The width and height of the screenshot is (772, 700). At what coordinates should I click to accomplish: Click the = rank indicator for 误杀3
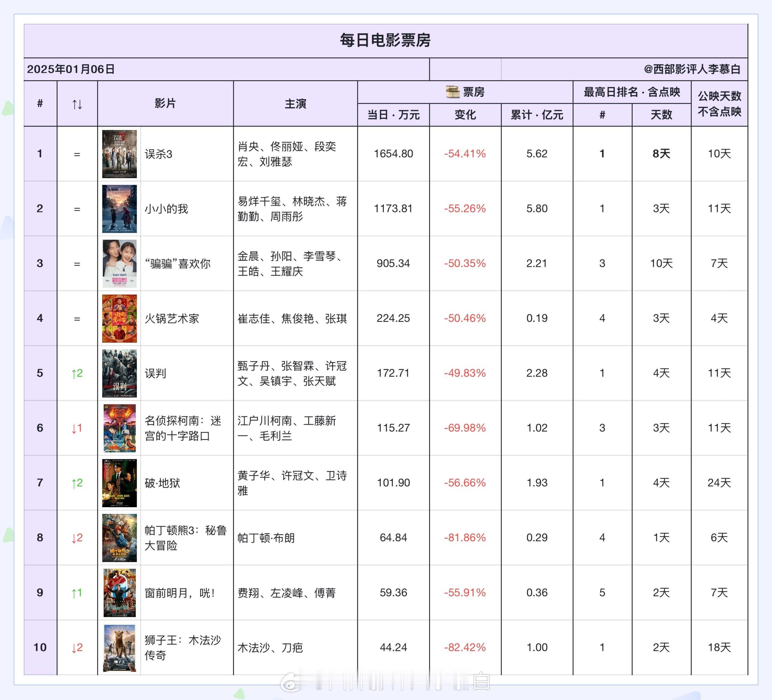(77, 154)
